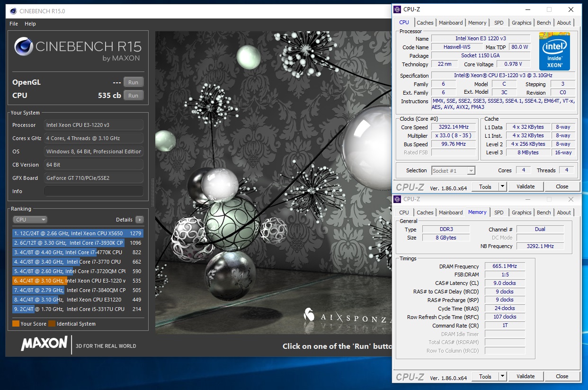Screen dimensions: 588x390
Task: Expand Tools dropdown arrow in lower CPU-Z
Action: point(503,376)
